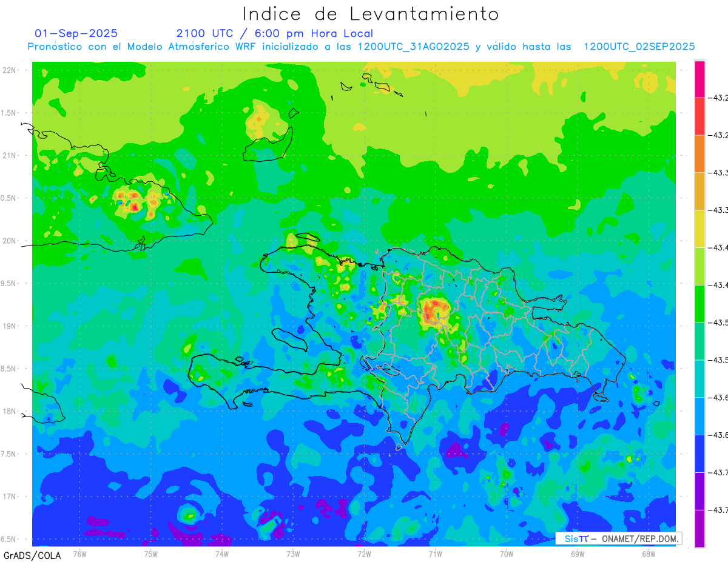Click the 'ONAMET/REP.DOM.' logo box
Screen dimensions: 728x562
tap(618, 538)
